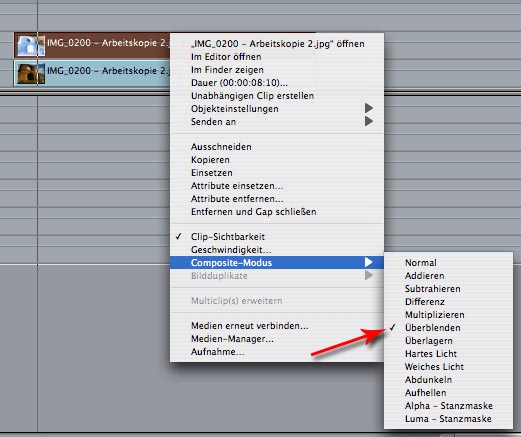Choose 'Attribute entfernen...'
This screenshot has width=521, height=437.
pos(277,199)
